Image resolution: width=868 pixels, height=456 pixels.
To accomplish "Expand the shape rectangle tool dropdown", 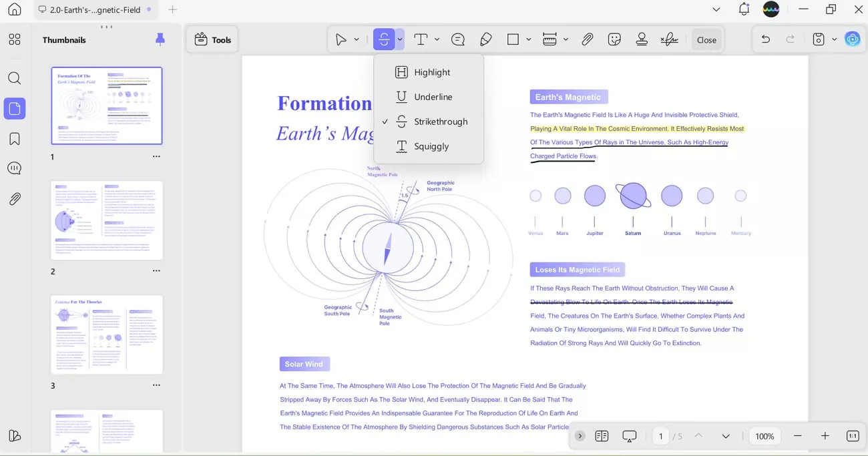I will pyautogui.click(x=529, y=40).
